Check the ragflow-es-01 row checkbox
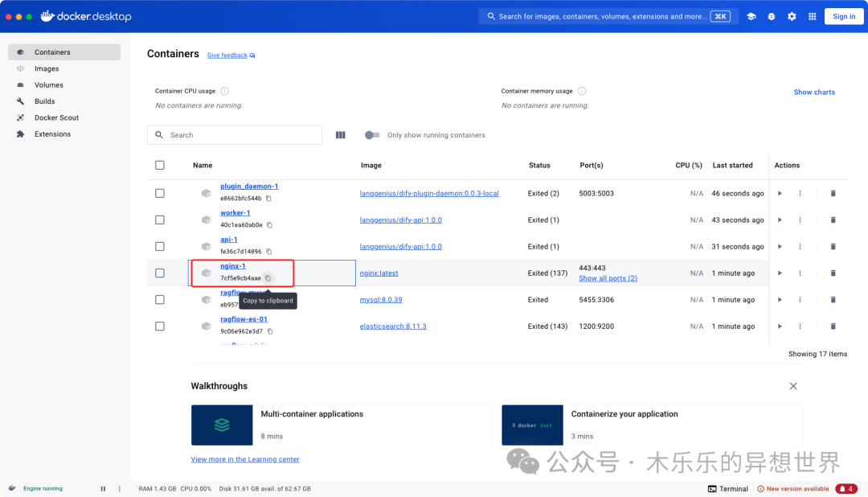This screenshot has height=497, width=868. 160,327
